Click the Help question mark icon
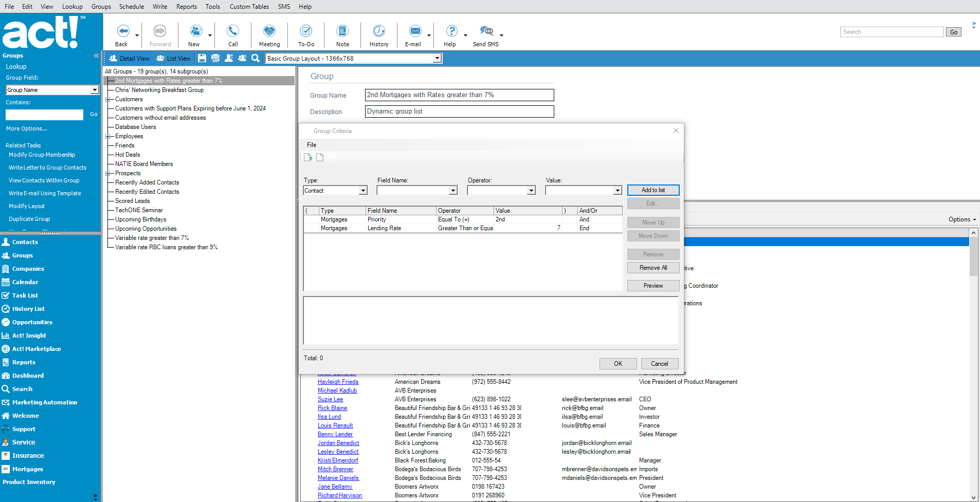Viewport: 980px width, 502px height. point(451,31)
